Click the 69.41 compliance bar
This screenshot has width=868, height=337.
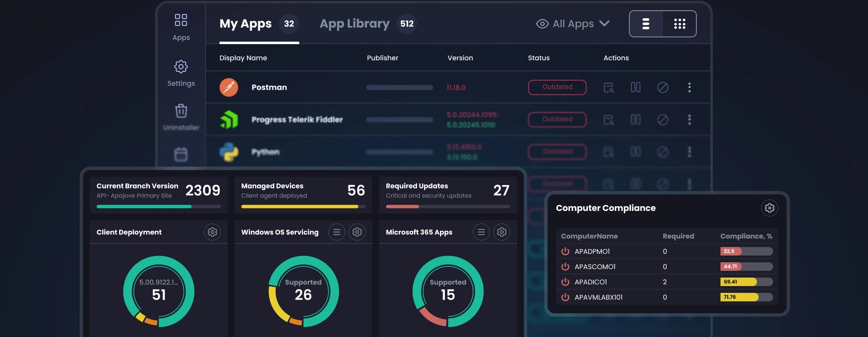746,282
